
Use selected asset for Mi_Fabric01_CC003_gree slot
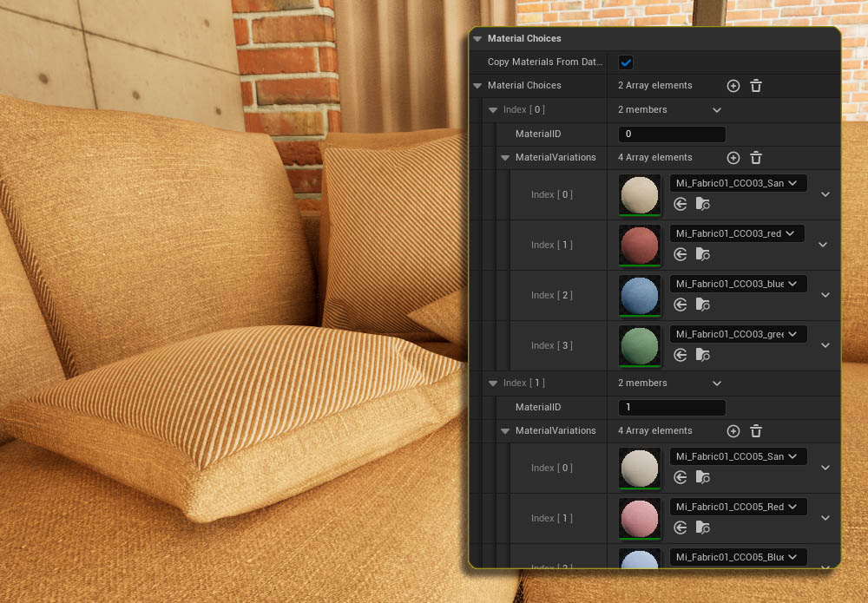click(681, 355)
